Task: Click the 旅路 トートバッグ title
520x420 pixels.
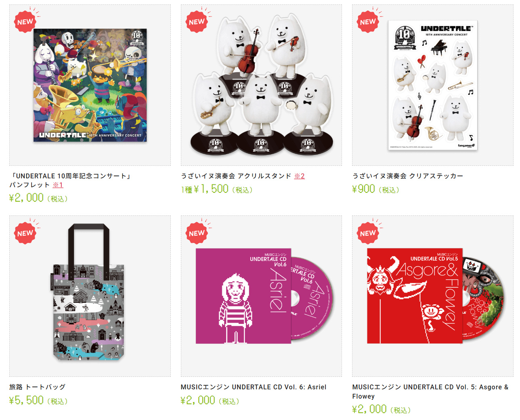Action: [37, 387]
